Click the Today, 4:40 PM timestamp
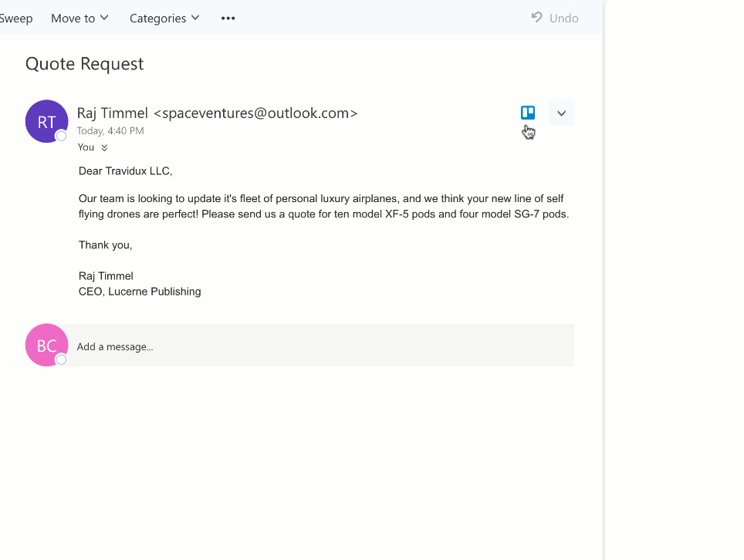This screenshot has height=560, width=744. click(110, 131)
